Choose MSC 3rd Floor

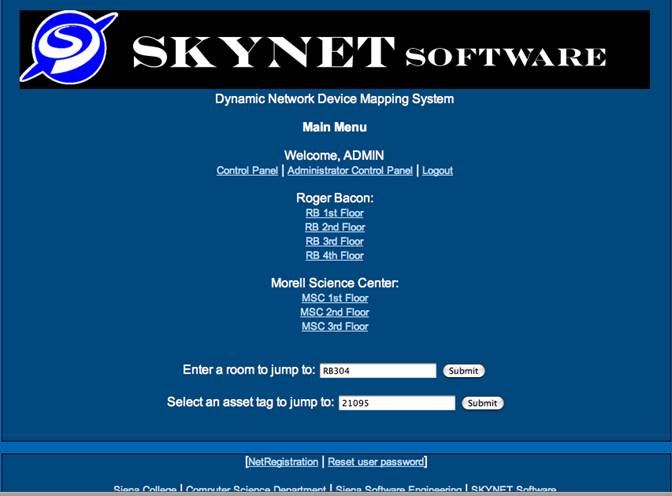pos(334,326)
